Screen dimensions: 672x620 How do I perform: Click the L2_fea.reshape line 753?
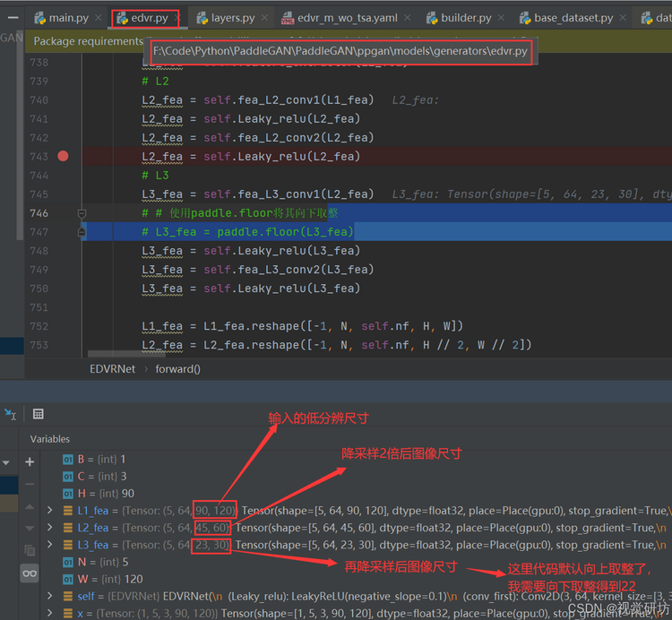click(x=336, y=345)
